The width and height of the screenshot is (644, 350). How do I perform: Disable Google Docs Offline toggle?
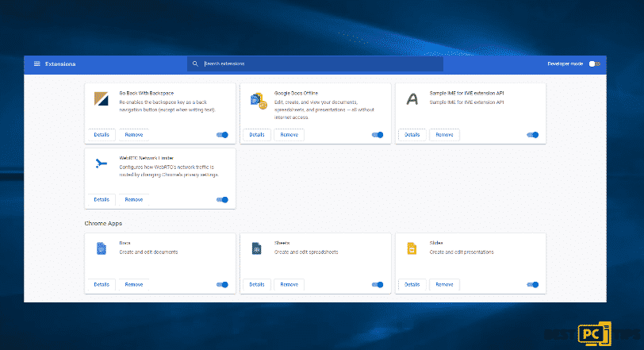pos(378,135)
